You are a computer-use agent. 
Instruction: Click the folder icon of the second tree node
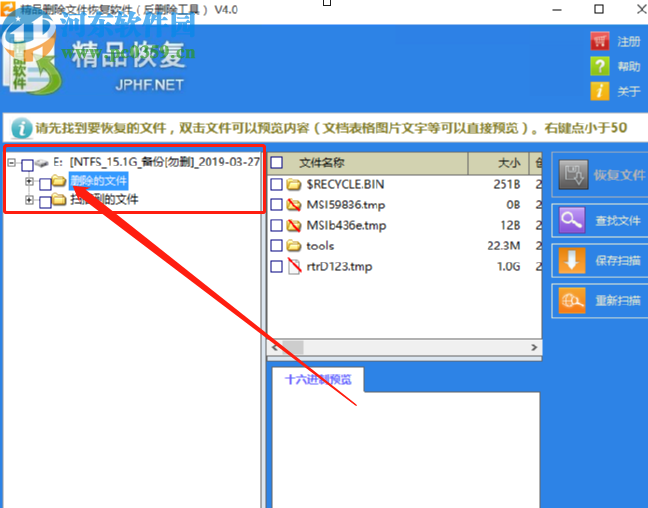click(59, 200)
